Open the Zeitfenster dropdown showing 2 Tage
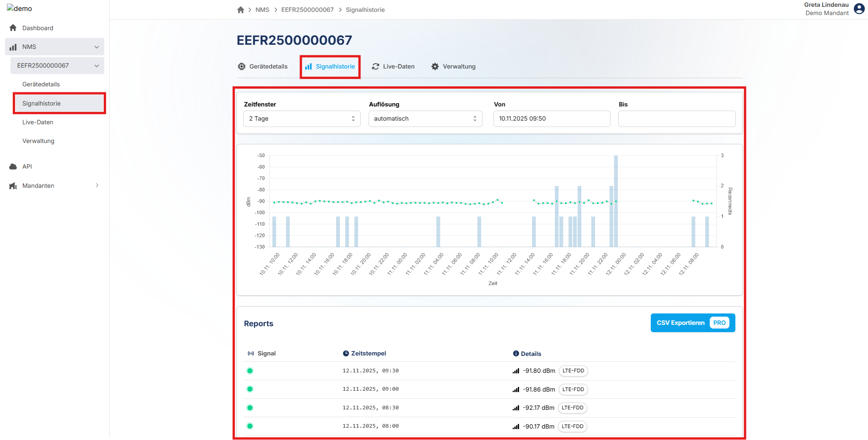 pyautogui.click(x=302, y=119)
